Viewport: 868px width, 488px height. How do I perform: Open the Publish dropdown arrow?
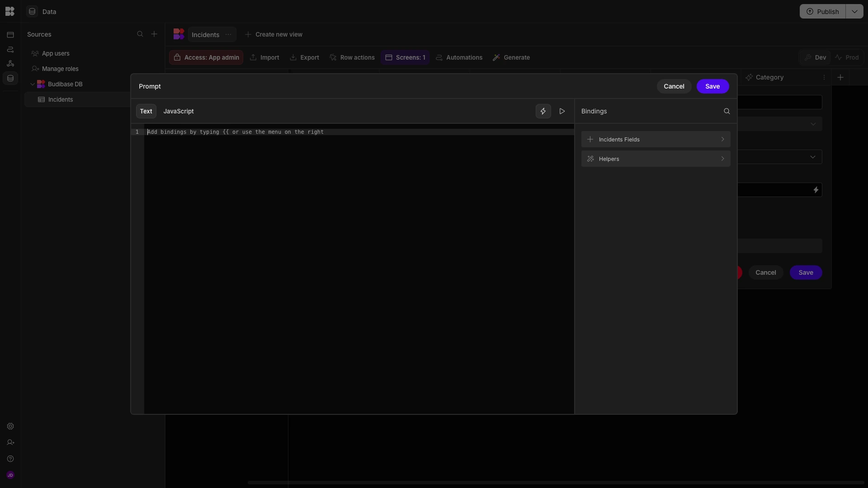(x=854, y=12)
